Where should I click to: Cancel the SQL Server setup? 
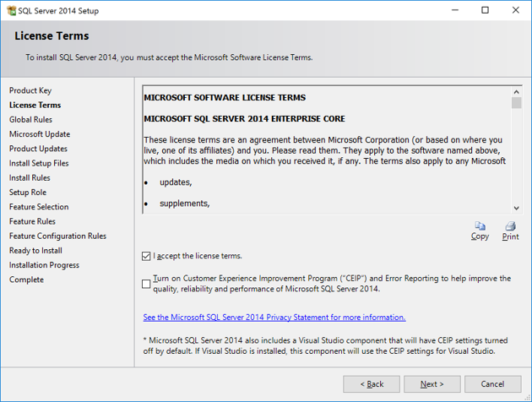pyautogui.click(x=492, y=384)
